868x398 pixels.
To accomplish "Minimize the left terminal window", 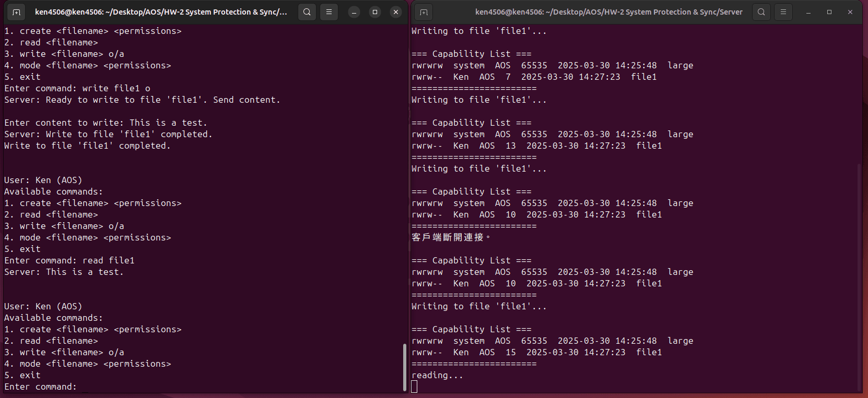I will click(x=354, y=12).
